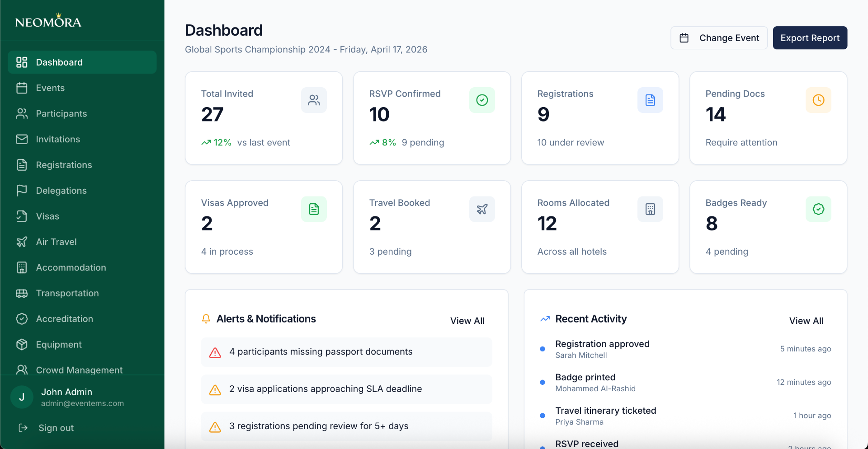Click the clock icon on the Pending Docs card
The width and height of the screenshot is (868, 449).
click(818, 100)
